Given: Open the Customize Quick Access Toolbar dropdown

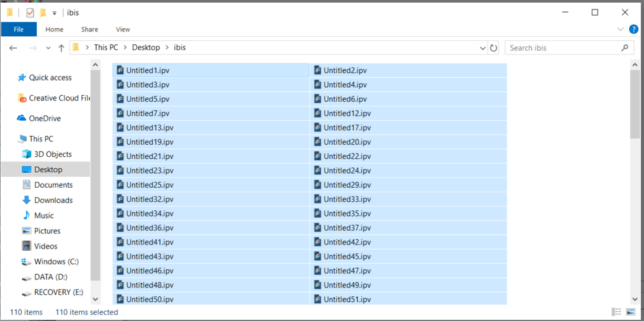Looking at the screenshot, I should (54, 13).
